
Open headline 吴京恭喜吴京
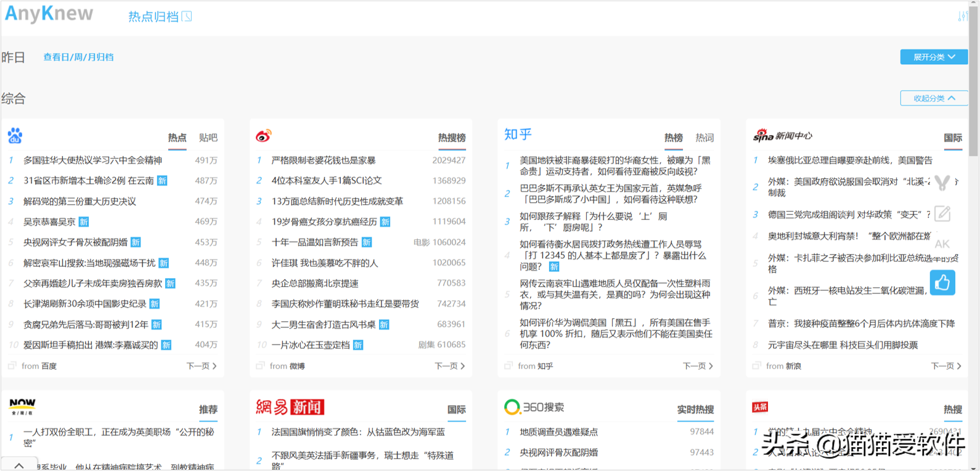[x=49, y=221]
